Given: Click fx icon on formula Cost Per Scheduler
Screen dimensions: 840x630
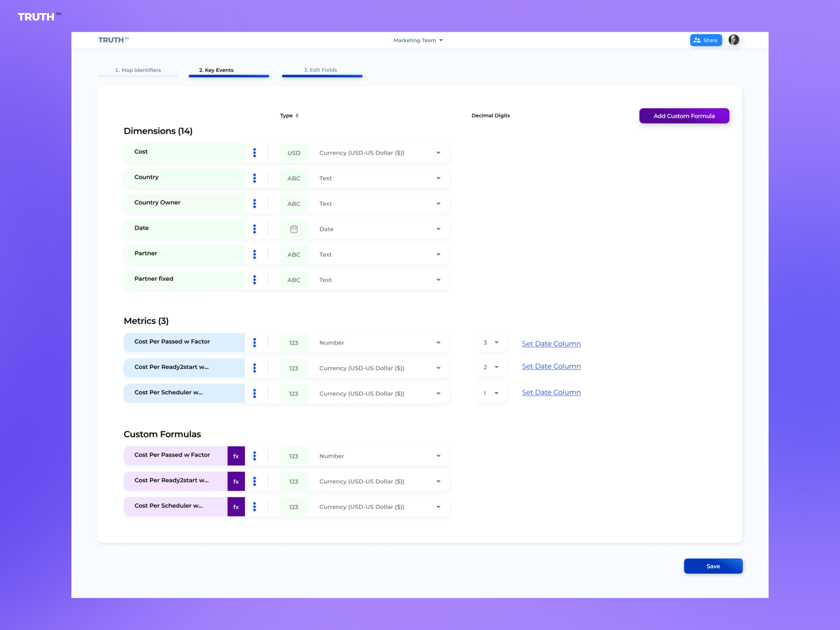Looking at the screenshot, I should click(x=236, y=507).
